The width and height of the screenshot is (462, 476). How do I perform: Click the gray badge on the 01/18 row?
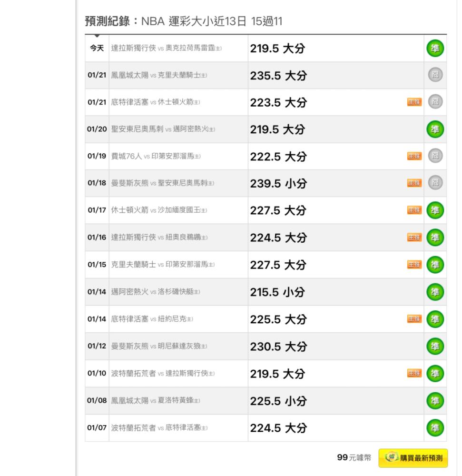pos(435,183)
